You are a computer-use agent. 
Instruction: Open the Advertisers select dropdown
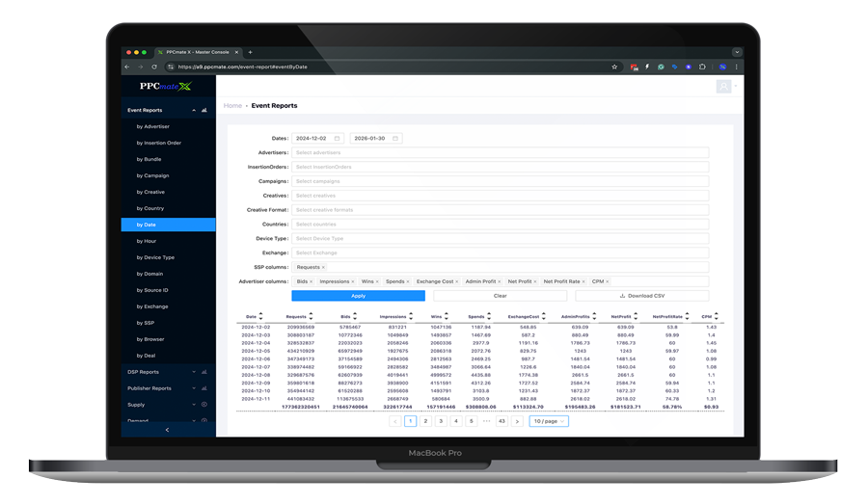pyautogui.click(x=500, y=152)
